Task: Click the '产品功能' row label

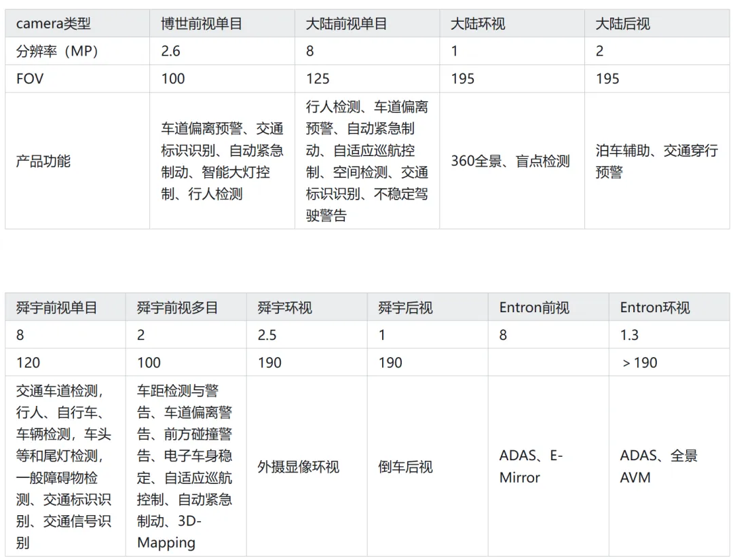Action: click(77, 161)
